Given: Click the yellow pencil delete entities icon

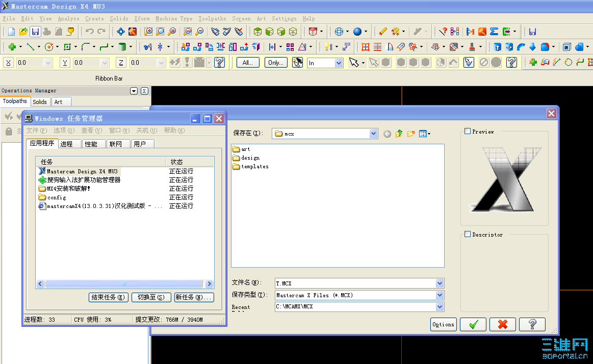Looking at the screenshot, I should coord(383,32).
